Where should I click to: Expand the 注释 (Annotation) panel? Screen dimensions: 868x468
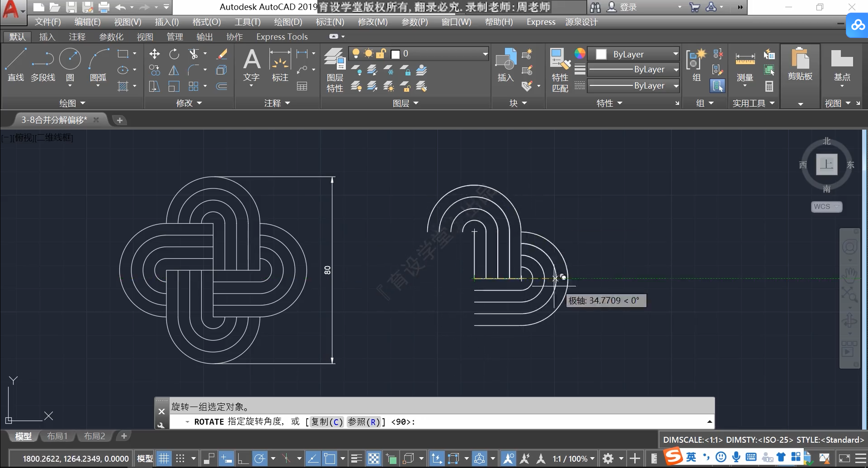tap(277, 103)
